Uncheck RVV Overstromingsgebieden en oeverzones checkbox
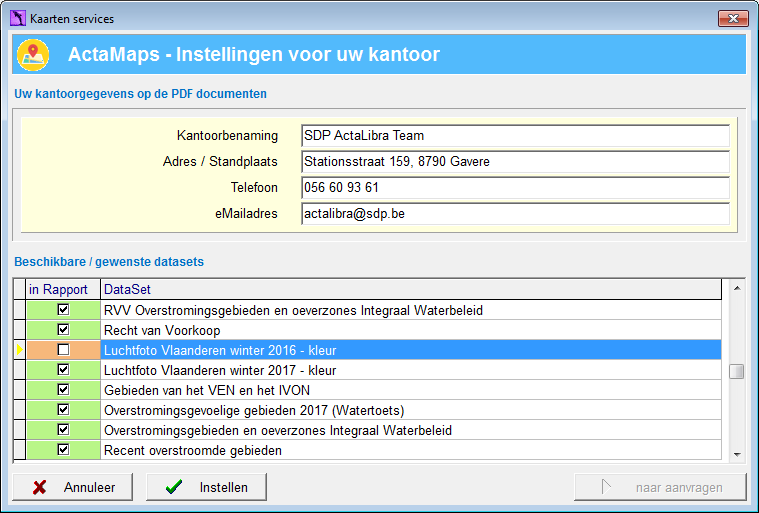This screenshot has height=513, width=759. pos(63,309)
